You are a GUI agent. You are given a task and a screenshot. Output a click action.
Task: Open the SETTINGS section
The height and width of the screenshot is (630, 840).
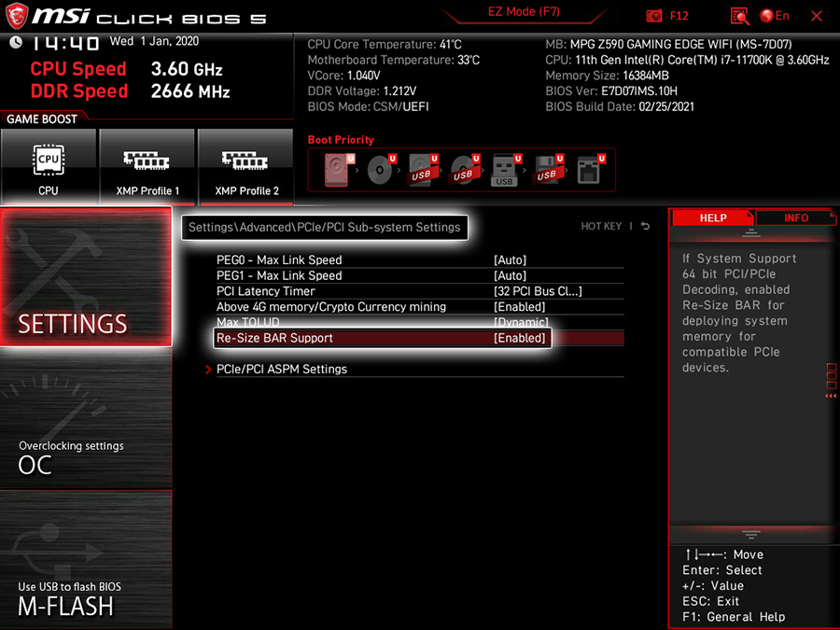[x=86, y=277]
